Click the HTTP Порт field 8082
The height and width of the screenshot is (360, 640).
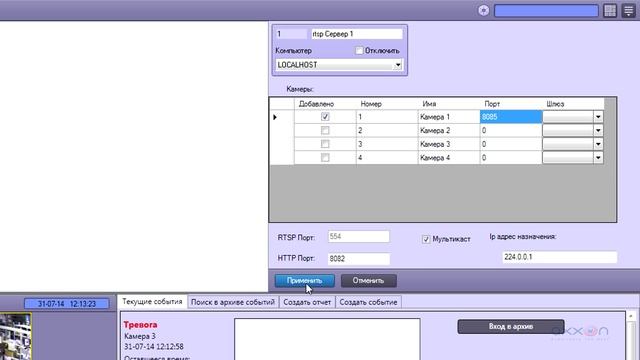[x=359, y=258]
